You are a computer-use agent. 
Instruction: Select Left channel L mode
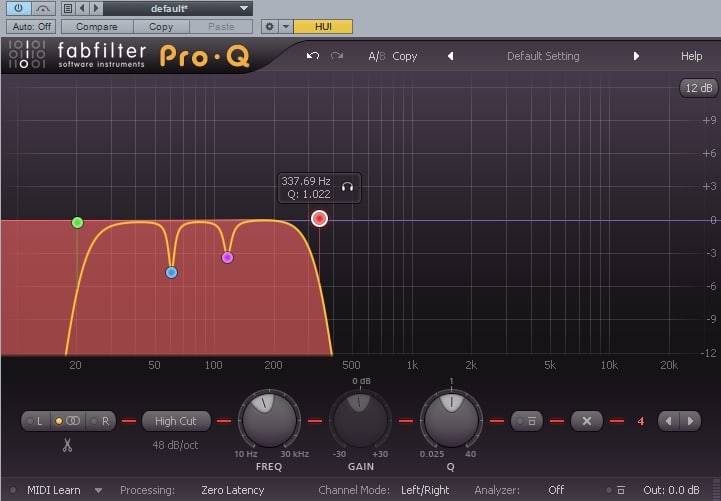[x=35, y=421]
